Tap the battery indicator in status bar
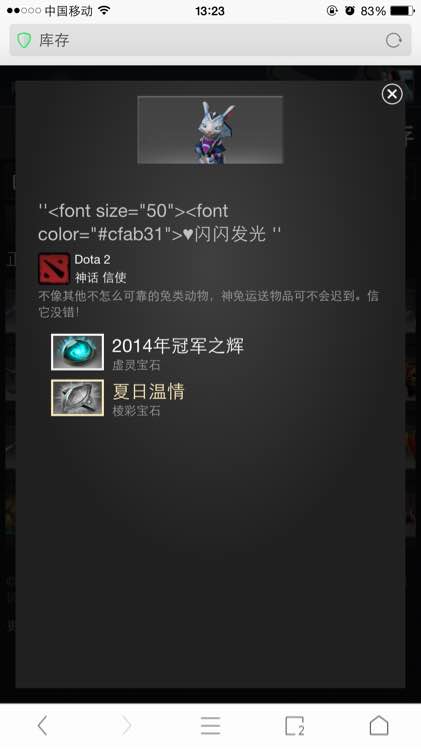Image resolution: width=421 pixels, height=750 pixels. (402, 11)
